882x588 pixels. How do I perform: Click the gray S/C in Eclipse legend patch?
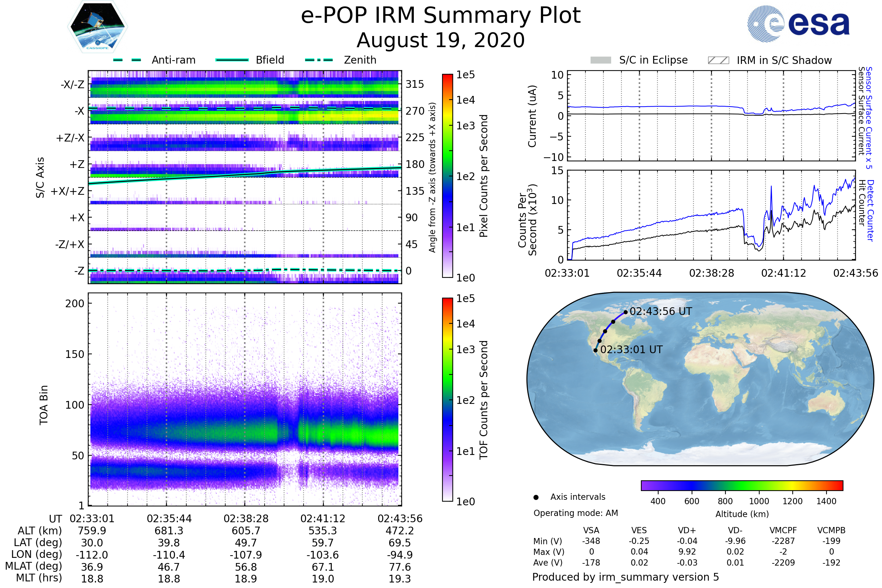pyautogui.click(x=600, y=60)
